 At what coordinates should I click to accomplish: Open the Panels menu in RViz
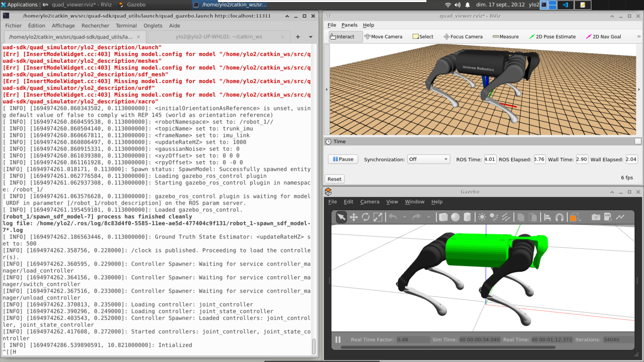pyautogui.click(x=349, y=25)
